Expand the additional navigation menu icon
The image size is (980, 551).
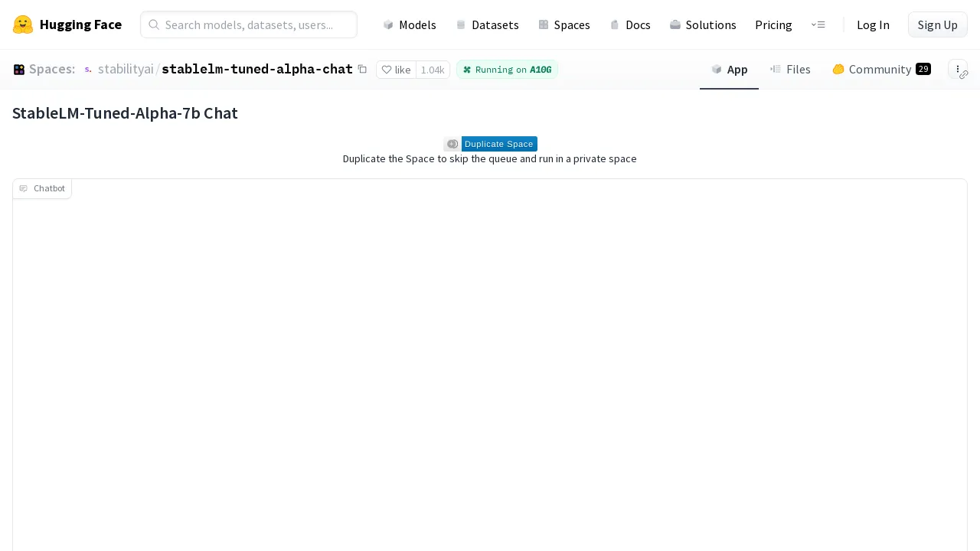[x=818, y=24]
